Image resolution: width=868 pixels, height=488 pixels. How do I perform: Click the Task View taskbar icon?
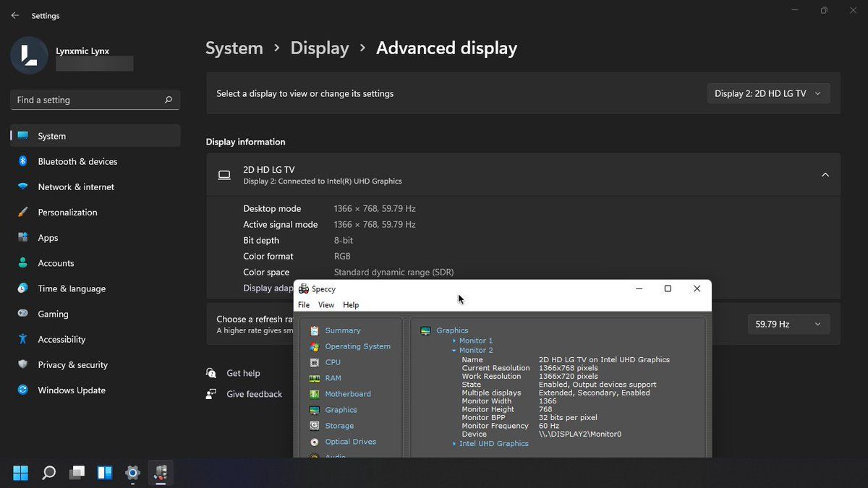(x=77, y=474)
